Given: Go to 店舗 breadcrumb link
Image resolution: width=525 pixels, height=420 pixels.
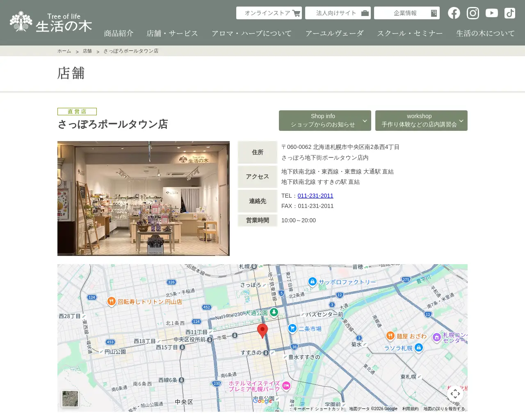Looking at the screenshot, I should (87, 51).
